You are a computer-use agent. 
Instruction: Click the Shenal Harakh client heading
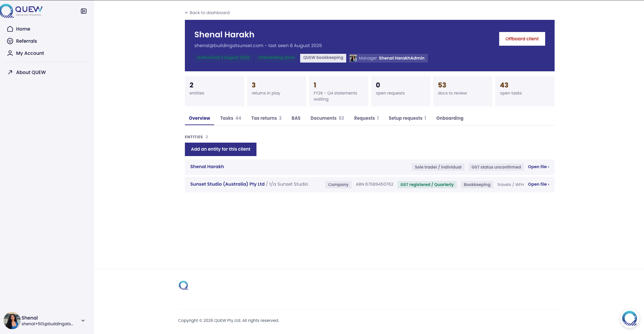click(224, 35)
